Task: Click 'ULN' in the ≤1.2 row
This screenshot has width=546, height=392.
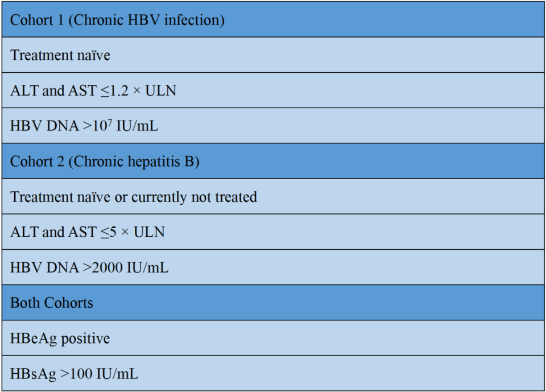Action: [x=160, y=91]
